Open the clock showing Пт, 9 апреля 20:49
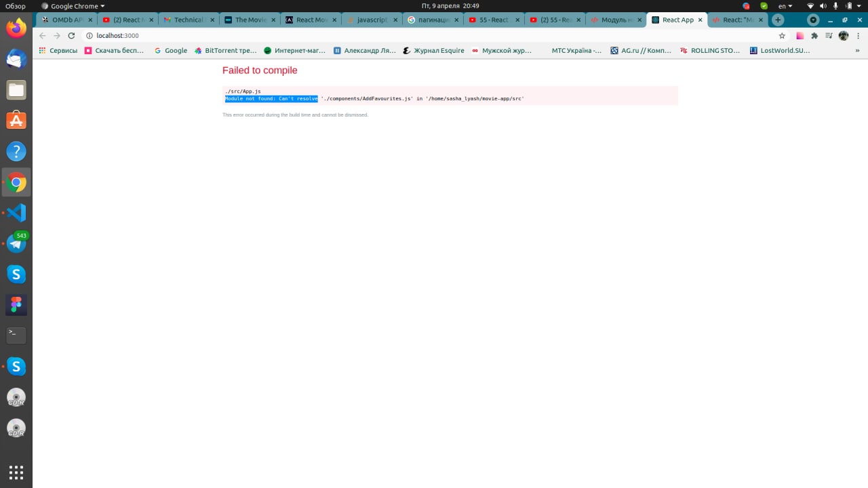The image size is (868, 488). pos(452,6)
